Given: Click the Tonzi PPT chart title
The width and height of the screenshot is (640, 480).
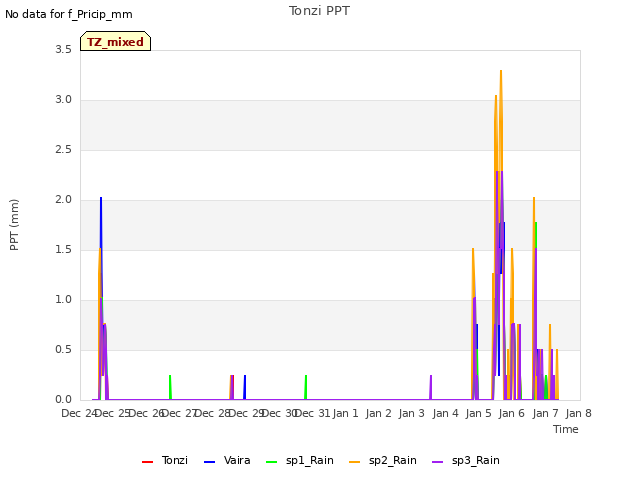Looking at the screenshot, I should coord(319,11).
